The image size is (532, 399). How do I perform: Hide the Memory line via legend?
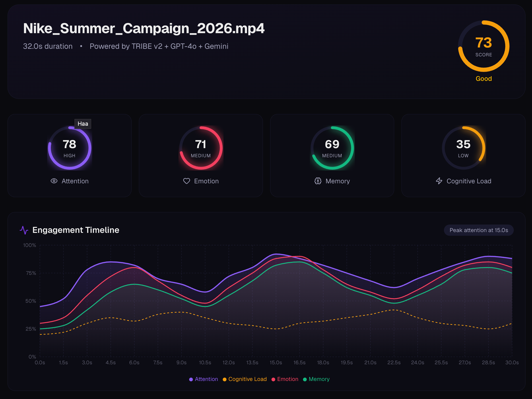click(316, 379)
